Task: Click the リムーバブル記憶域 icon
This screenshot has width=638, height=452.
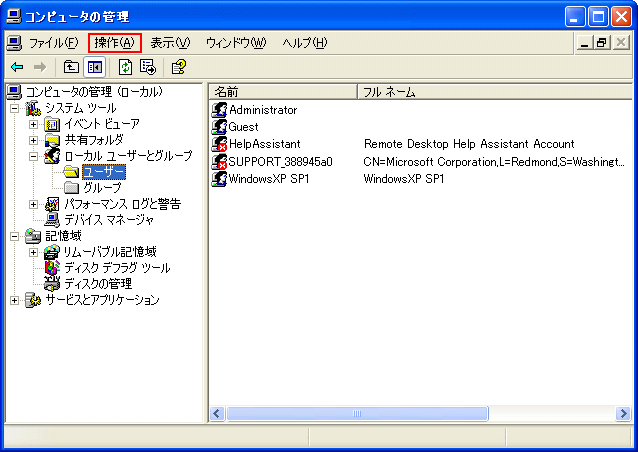Action: (52, 252)
